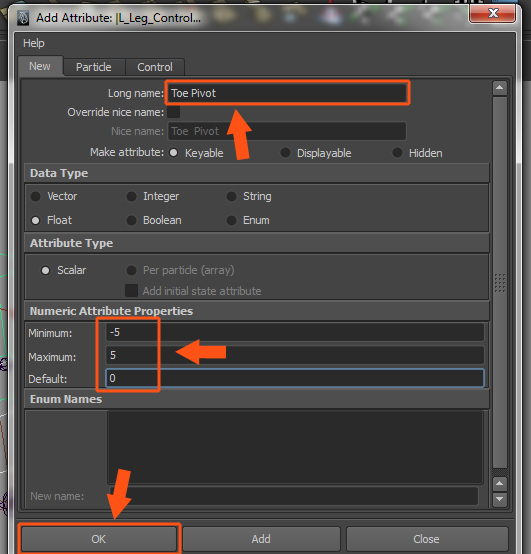
Task: Click the Enum Names list box
Action: pyautogui.click(x=295, y=447)
